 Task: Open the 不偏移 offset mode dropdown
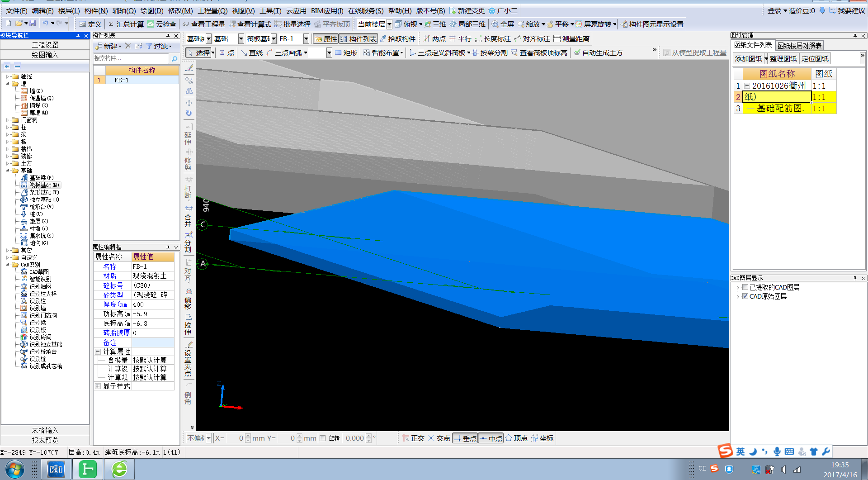209,438
